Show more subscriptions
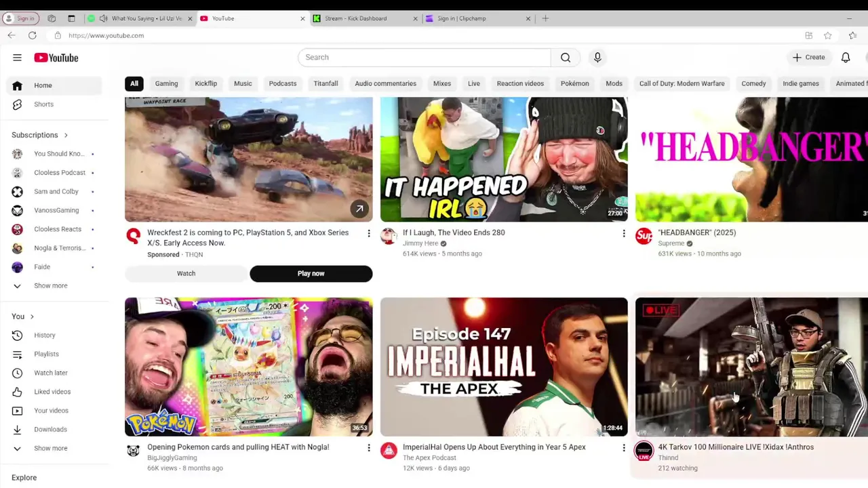This screenshot has width=868, height=488. tap(54, 286)
